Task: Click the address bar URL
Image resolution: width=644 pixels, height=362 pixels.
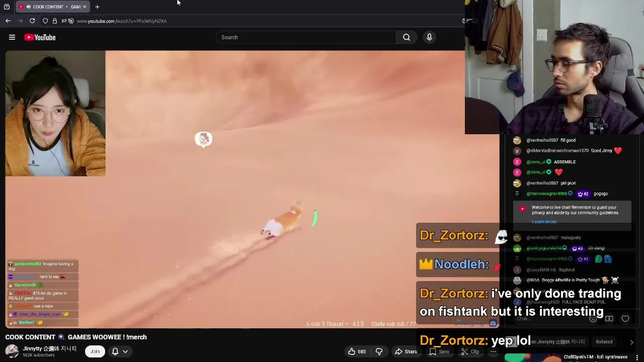Action: coord(122,21)
